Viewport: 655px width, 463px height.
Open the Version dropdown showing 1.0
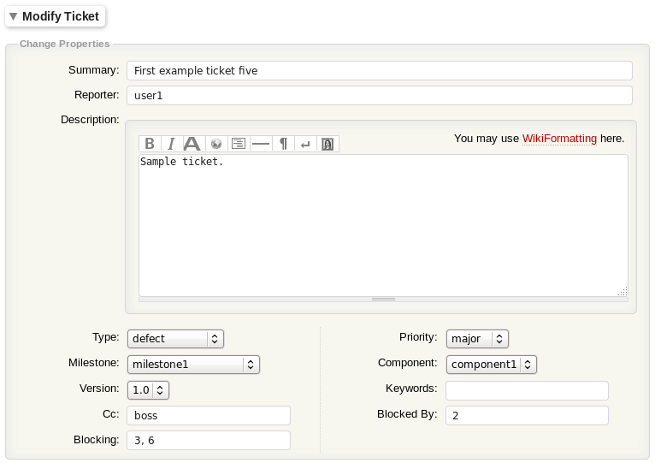point(148,389)
